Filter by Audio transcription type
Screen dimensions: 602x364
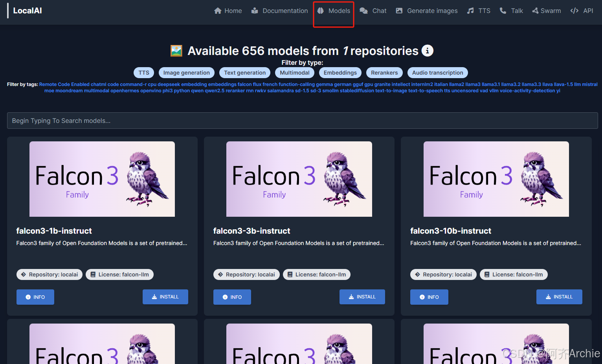[438, 73]
